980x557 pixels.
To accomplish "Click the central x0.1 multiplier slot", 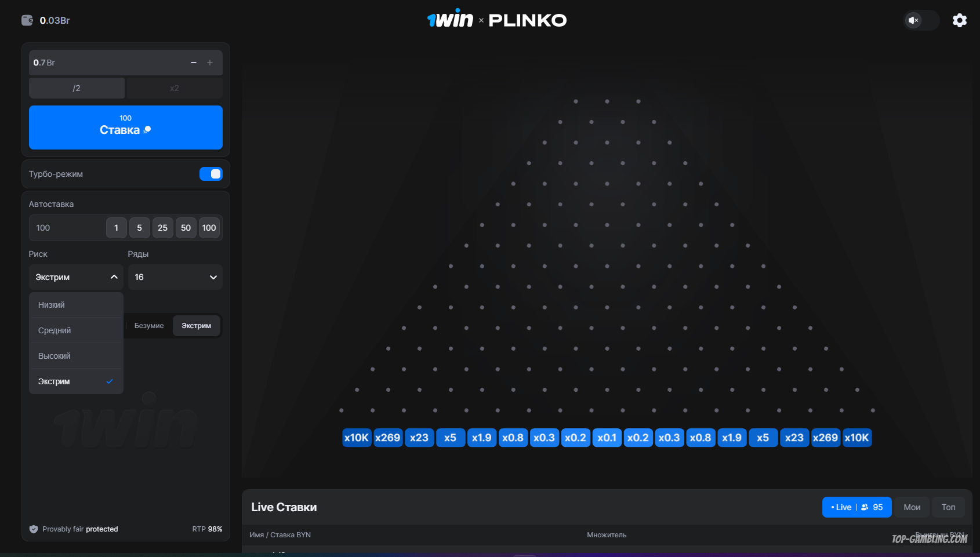I will (x=607, y=438).
